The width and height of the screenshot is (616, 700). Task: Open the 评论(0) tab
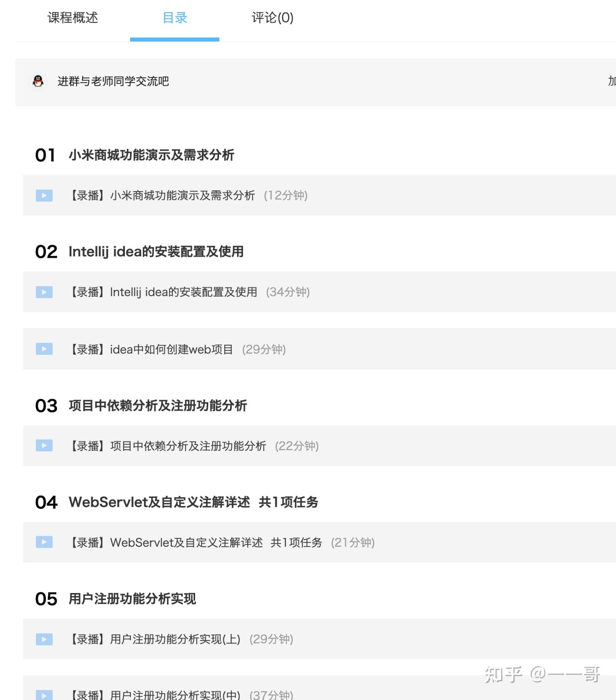[272, 18]
